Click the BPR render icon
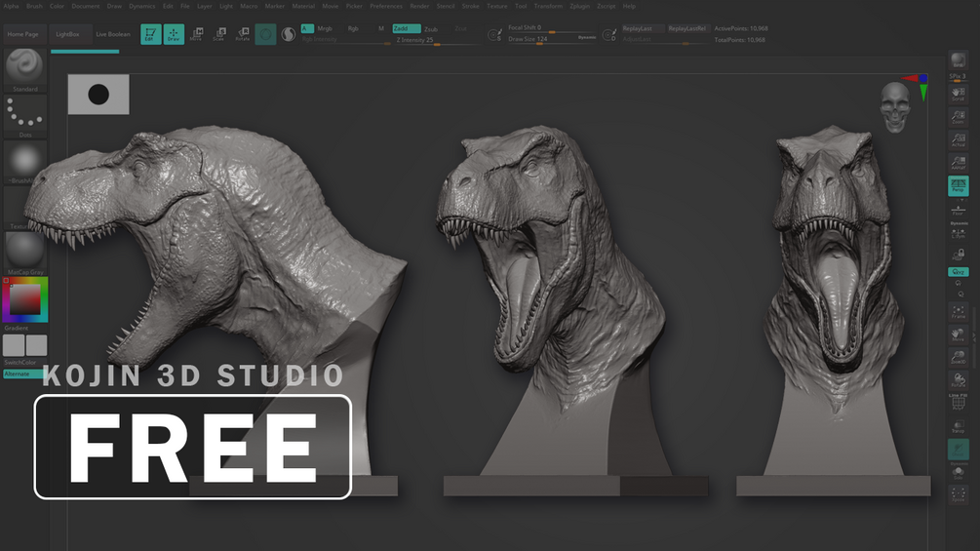980x551 pixels. [958, 60]
